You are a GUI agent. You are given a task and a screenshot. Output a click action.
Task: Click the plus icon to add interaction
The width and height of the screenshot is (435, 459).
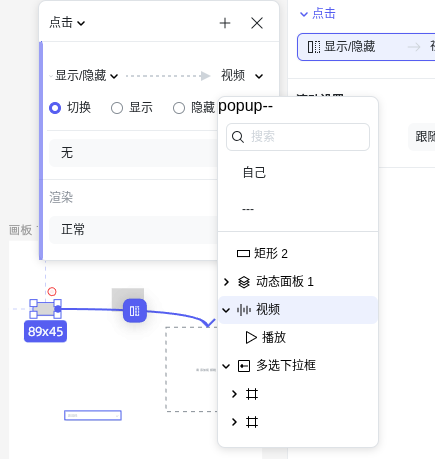click(x=225, y=23)
